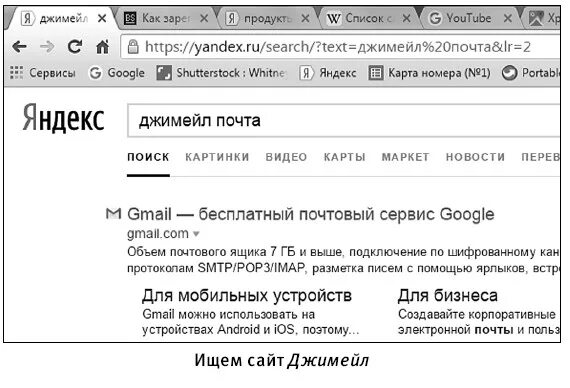Viewport: 570px width, 388px height.
Task: Close the Как зарег tab
Action: pyautogui.click(x=204, y=18)
